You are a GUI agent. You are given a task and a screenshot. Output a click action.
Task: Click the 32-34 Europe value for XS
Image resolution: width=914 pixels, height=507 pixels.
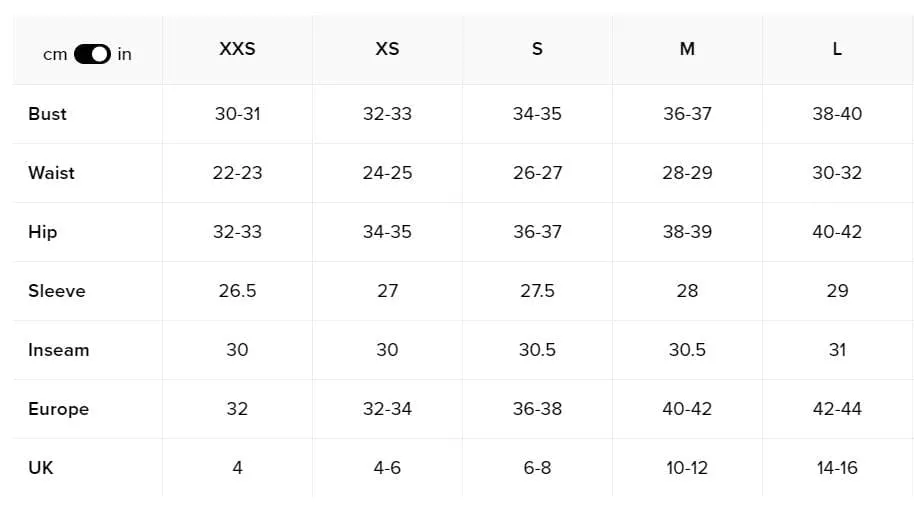(x=387, y=409)
